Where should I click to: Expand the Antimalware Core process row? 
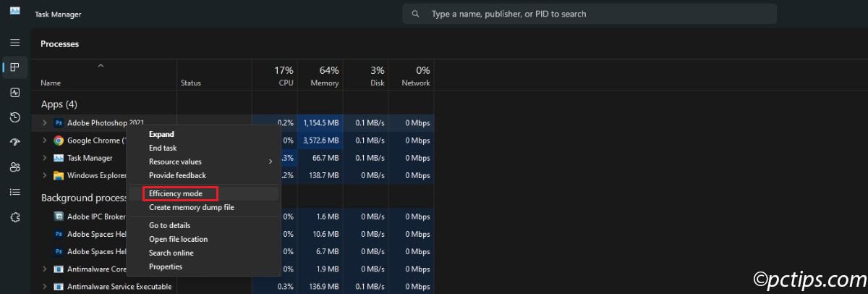(45, 269)
